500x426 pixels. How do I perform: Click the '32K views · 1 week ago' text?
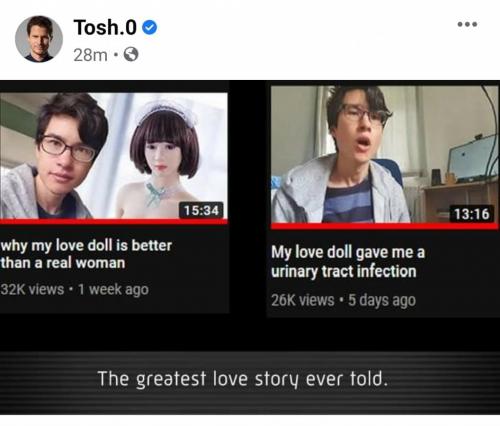click(74, 289)
